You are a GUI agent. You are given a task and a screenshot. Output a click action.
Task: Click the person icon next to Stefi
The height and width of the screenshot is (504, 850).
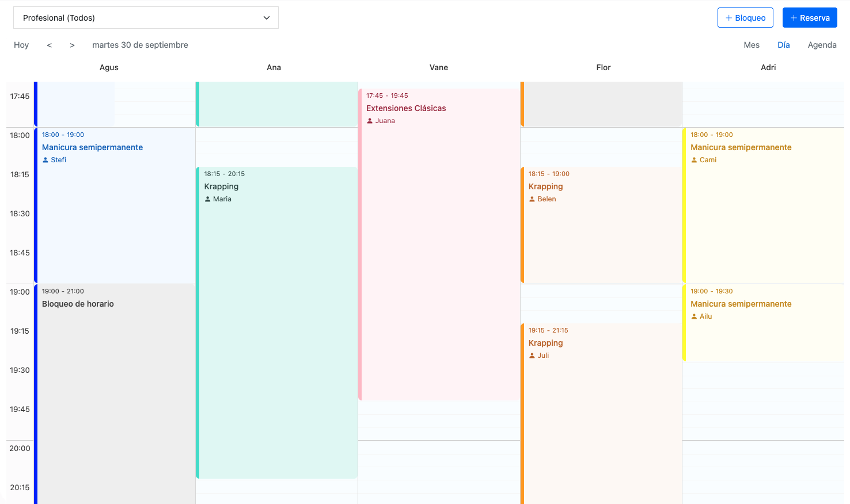pos(45,160)
